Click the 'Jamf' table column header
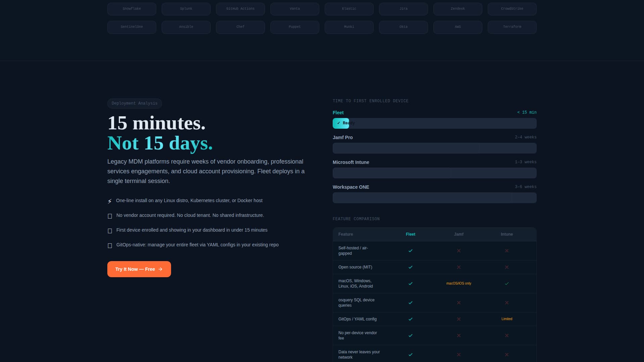This screenshot has width=644, height=362. click(459, 234)
